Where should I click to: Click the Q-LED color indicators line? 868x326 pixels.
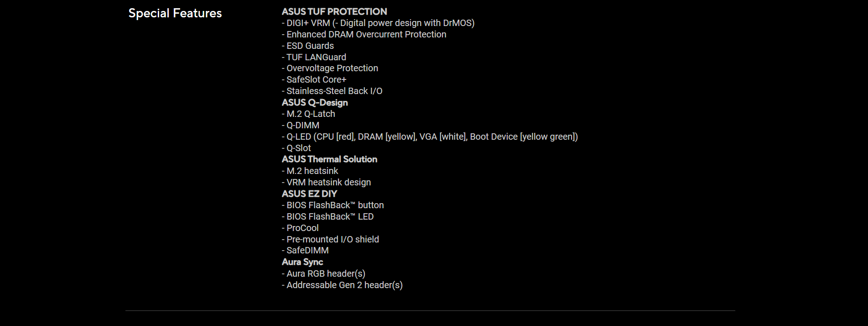tap(430, 137)
